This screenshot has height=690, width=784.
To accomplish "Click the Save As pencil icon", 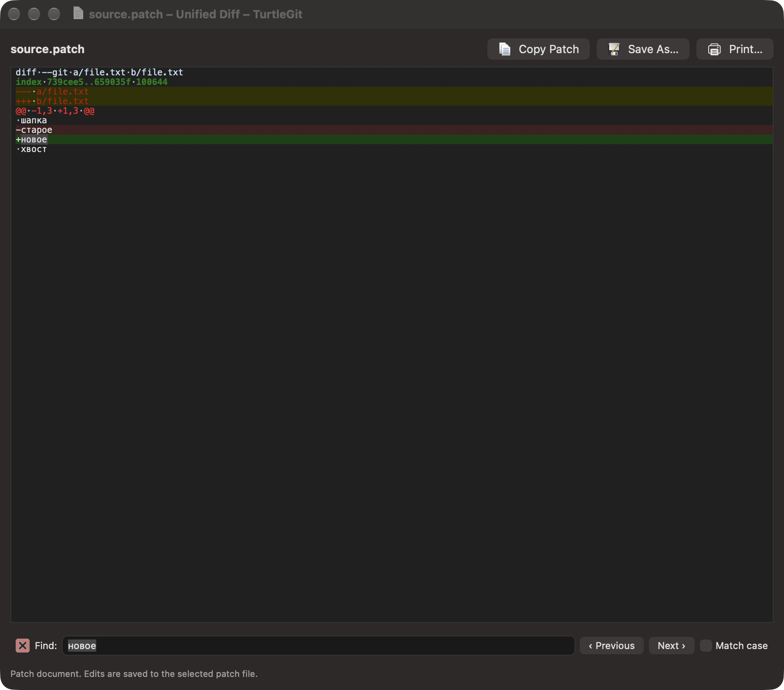I will 614,49.
